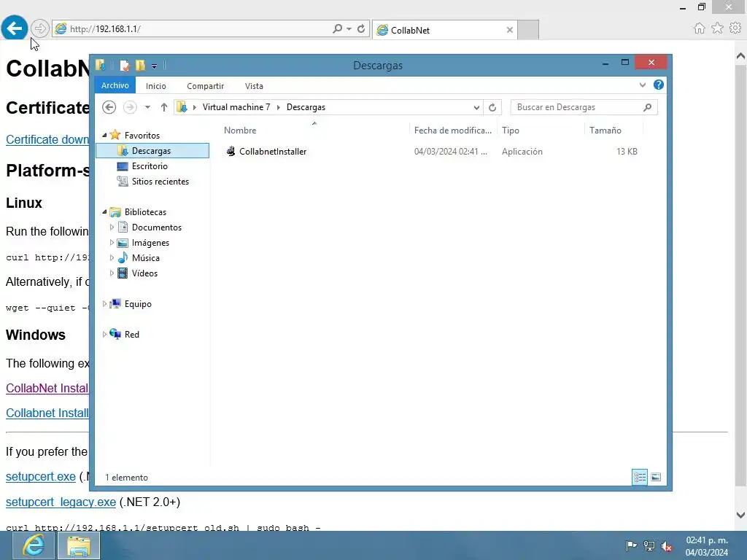Expand the Red network node
The width and height of the screenshot is (747, 560).
point(104,334)
